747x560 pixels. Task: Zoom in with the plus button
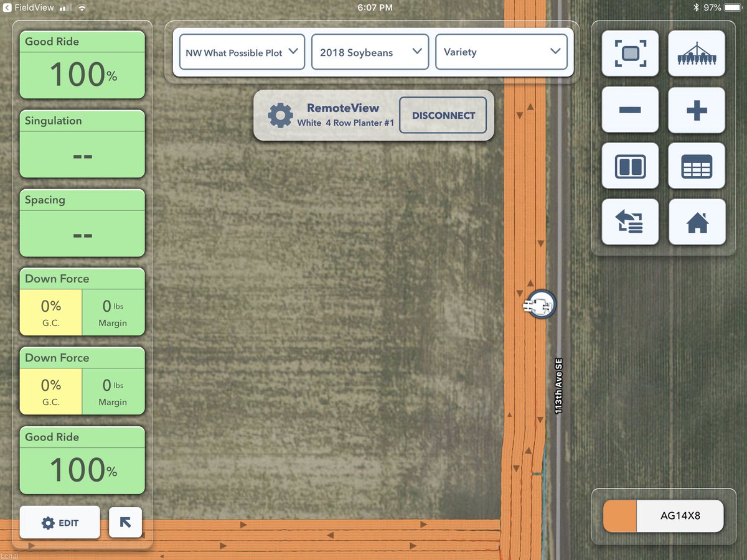point(697,110)
